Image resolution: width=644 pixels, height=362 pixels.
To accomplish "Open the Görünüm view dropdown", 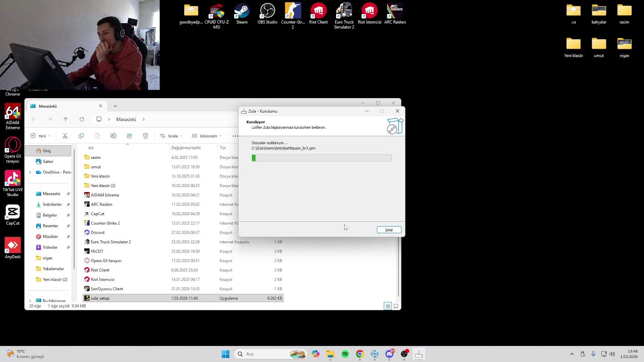I will 207,136.
